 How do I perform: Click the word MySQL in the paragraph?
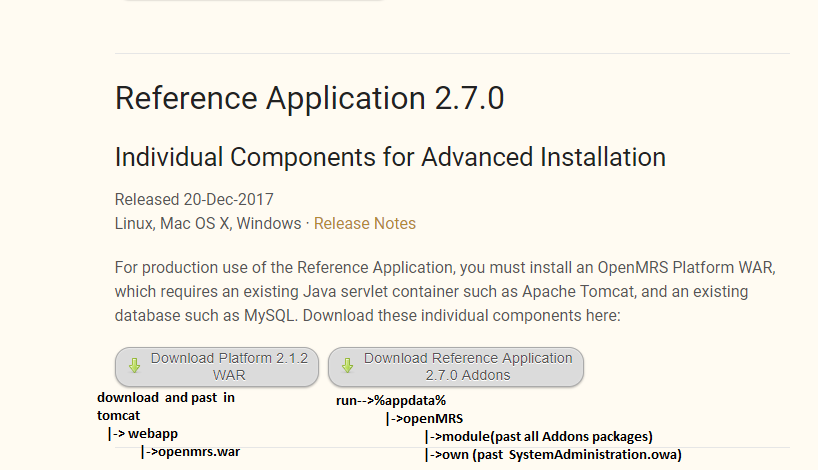point(269,316)
